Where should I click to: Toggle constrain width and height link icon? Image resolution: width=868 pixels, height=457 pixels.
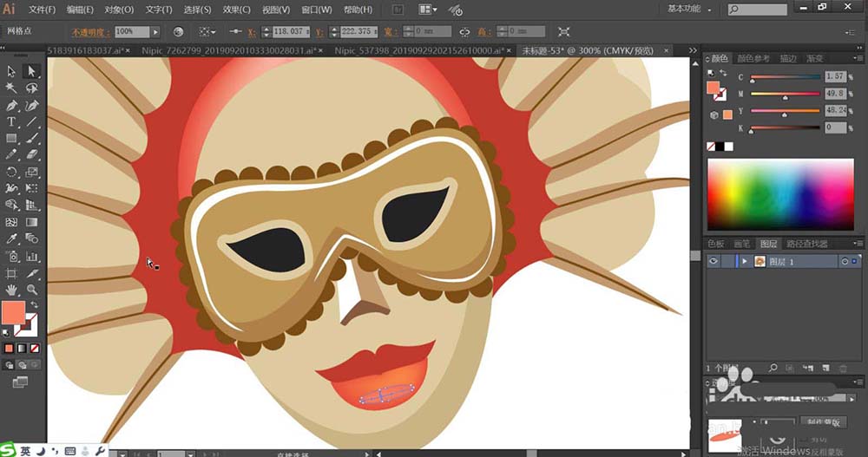(464, 31)
